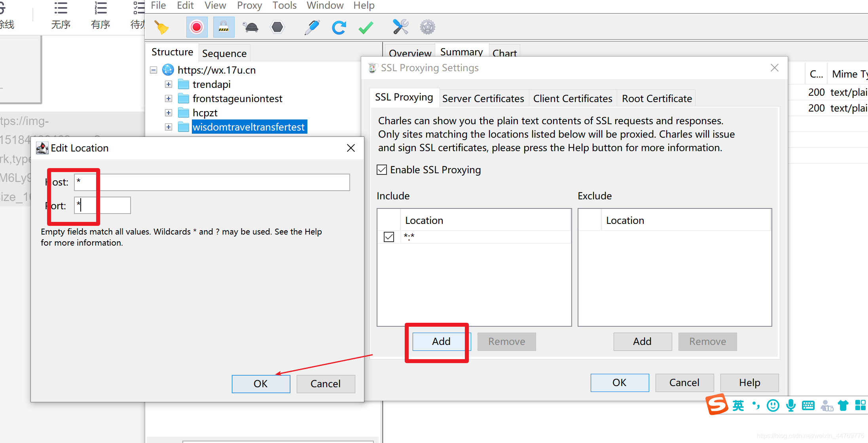Open the gear settings icon
The width and height of the screenshot is (868, 443).
click(x=427, y=27)
